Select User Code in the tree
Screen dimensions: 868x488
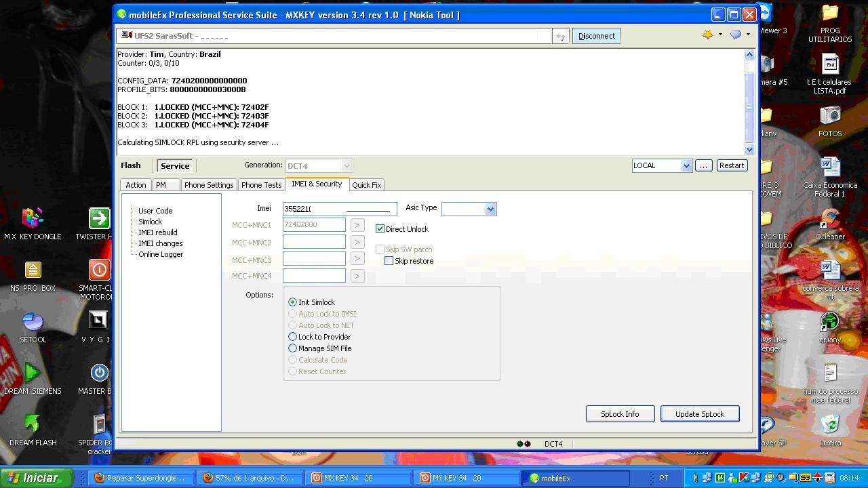click(x=155, y=211)
